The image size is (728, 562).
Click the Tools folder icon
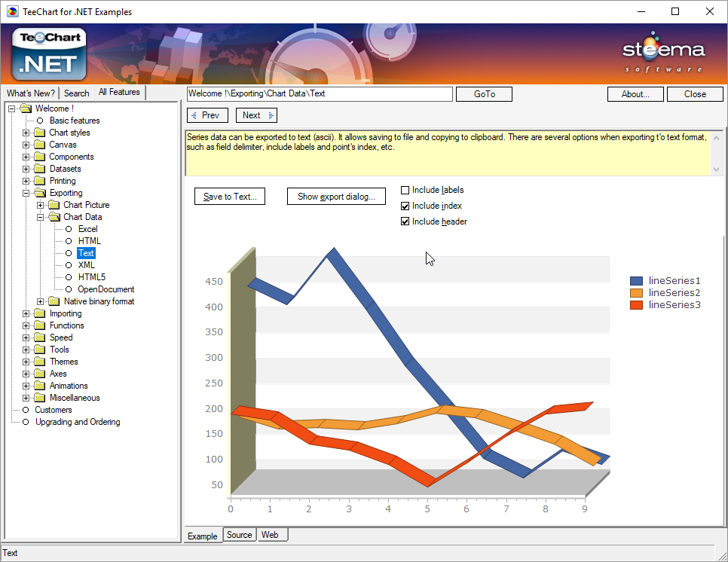point(39,350)
